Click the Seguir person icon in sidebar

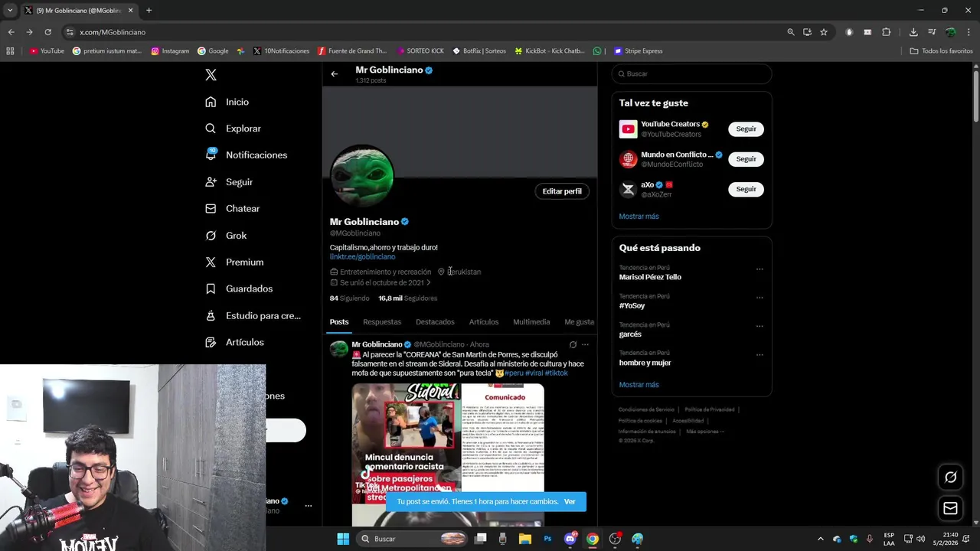click(x=211, y=182)
